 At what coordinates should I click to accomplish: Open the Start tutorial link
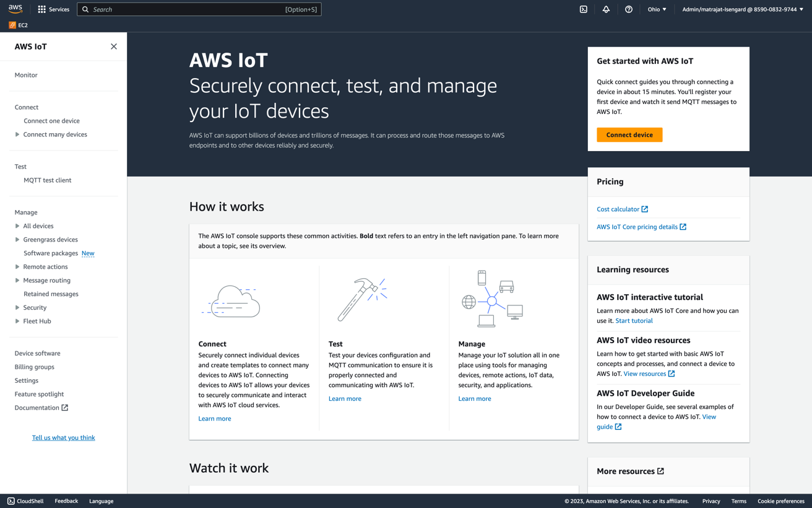point(634,320)
